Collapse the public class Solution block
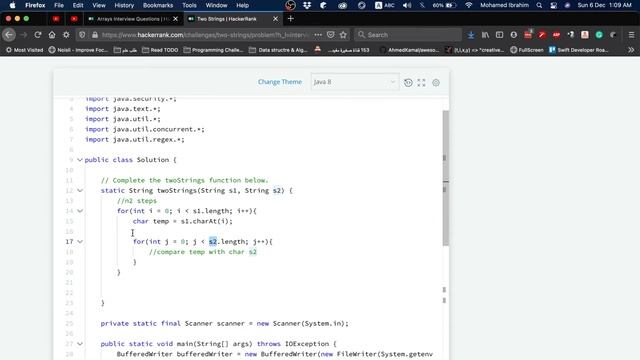The height and width of the screenshot is (360, 640). [80, 160]
